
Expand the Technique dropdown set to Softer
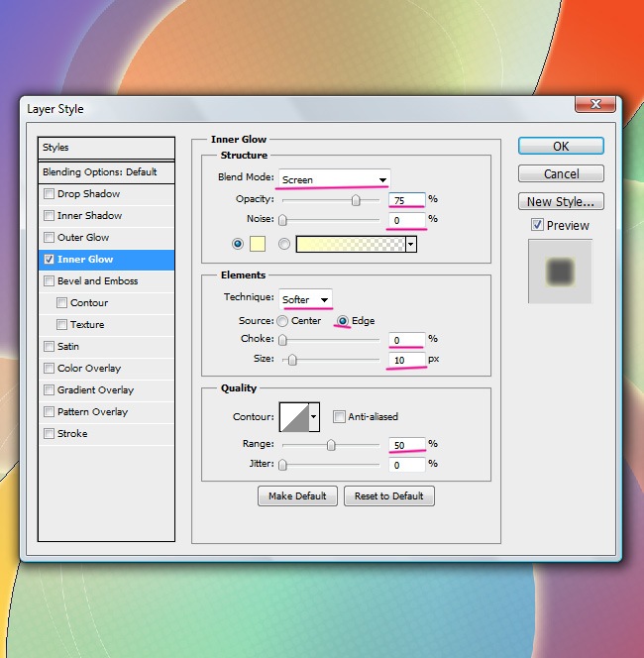305,299
